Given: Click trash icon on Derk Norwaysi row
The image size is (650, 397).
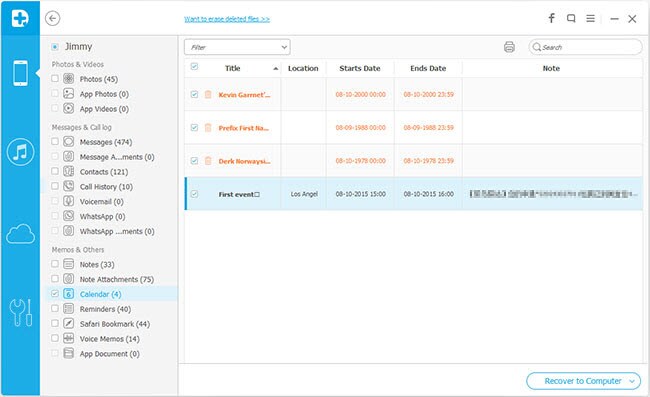Looking at the screenshot, I should (208, 161).
